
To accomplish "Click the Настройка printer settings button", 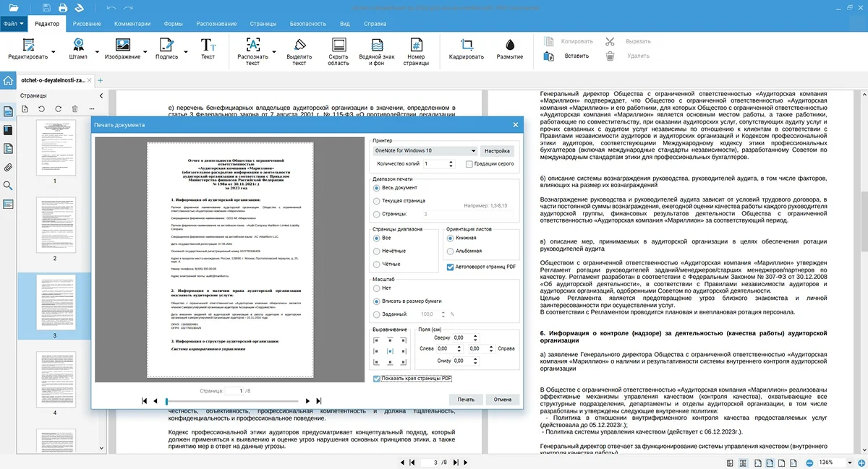I will [x=497, y=151].
